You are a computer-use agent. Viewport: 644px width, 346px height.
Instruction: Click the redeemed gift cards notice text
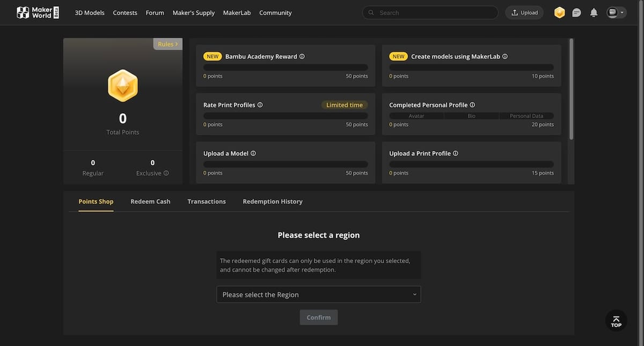[x=315, y=265]
